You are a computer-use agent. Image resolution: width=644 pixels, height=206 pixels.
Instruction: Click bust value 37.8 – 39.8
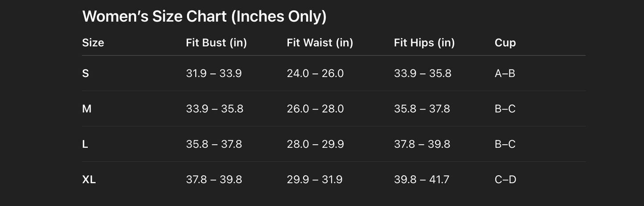pyautogui.click(x=214, y=180)
